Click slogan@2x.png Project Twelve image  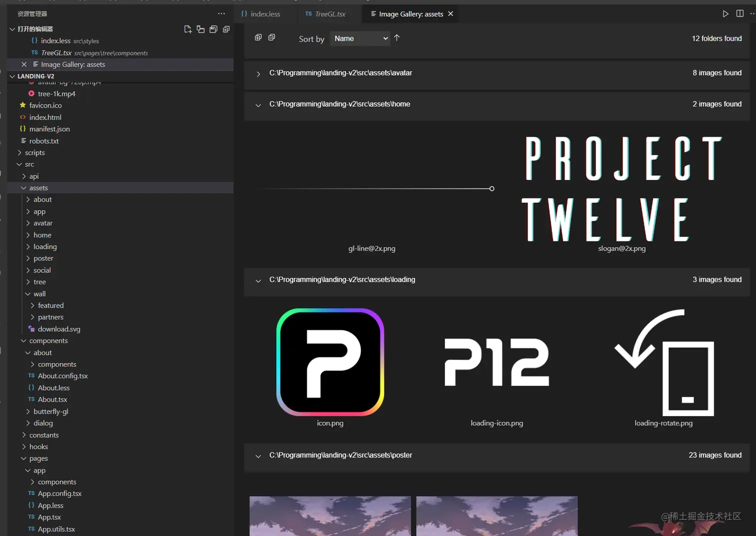coord(622,189)
